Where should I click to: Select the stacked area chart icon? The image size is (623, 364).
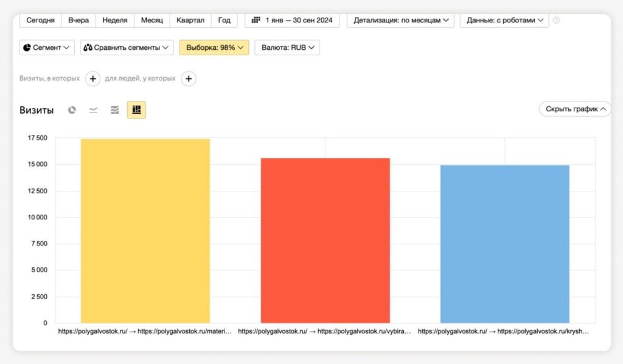coord(114,110)
